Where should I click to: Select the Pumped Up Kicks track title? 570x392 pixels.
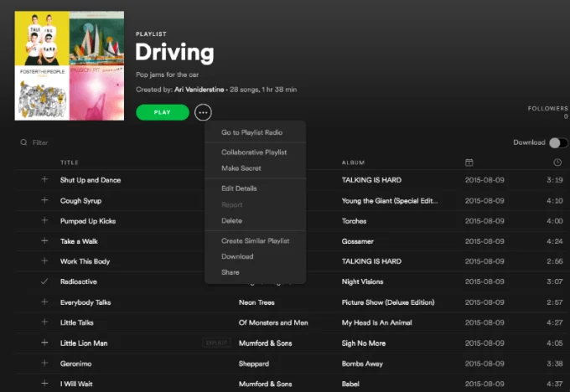click(x=88, y=221)
